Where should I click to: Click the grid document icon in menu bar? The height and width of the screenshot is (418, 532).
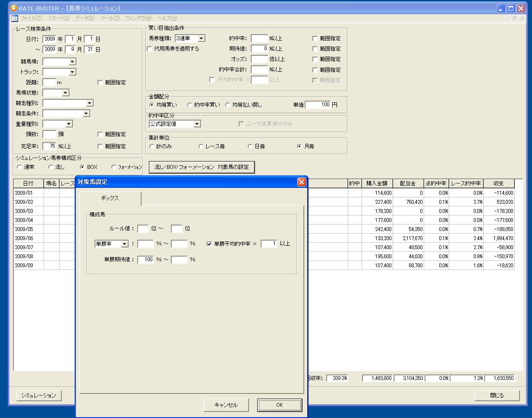(x=15, y=18)
